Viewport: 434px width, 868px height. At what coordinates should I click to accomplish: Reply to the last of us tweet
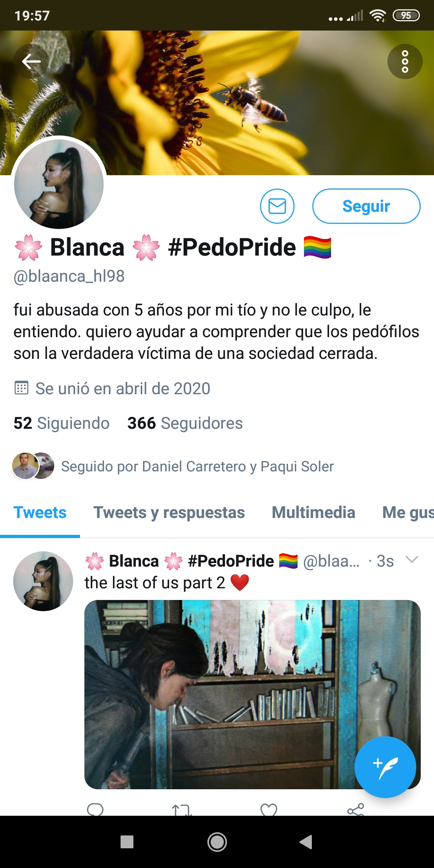[95, 809]
